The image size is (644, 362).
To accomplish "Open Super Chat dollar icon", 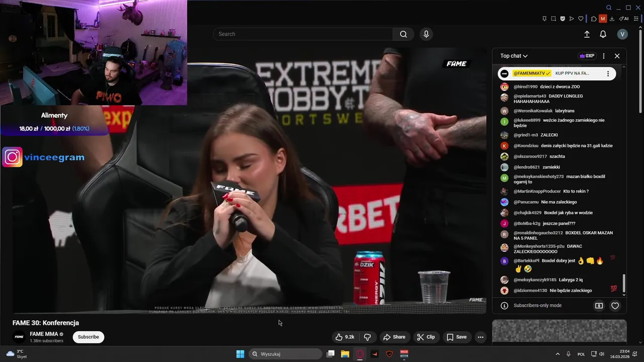I will tap(599, 306).
